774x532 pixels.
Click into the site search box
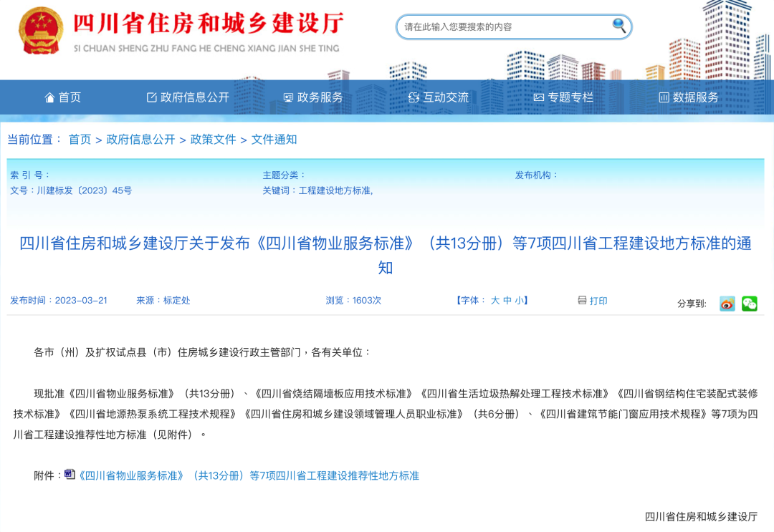(502, 27)
